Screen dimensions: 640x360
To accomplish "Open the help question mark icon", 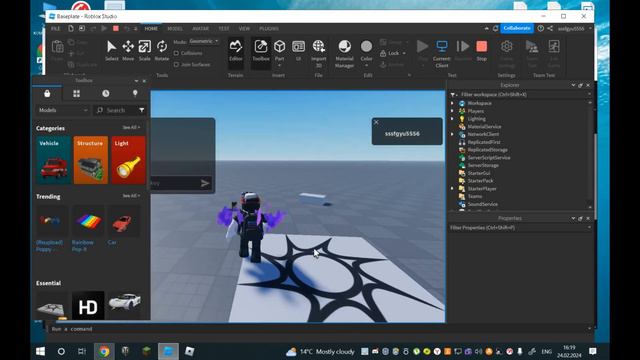I will coord(541,28).
